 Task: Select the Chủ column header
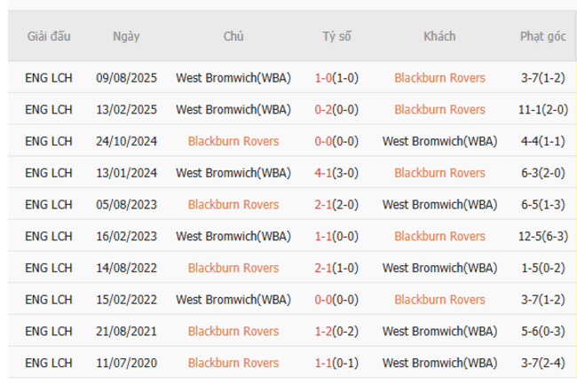tap(233, 36)
